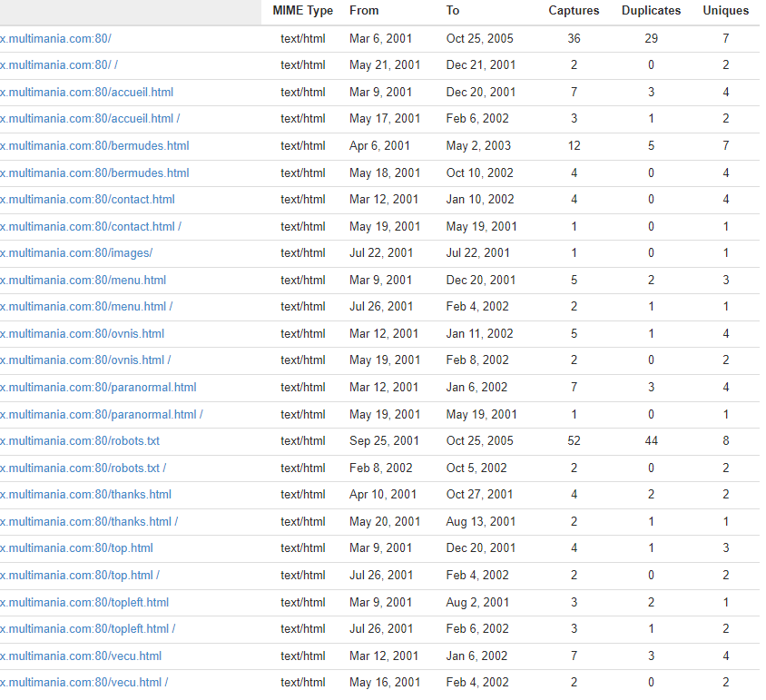Open the root URL link with 36 captures
Image resolution: width=766 pixels, height=700 pixels.
tap(55, 39)
